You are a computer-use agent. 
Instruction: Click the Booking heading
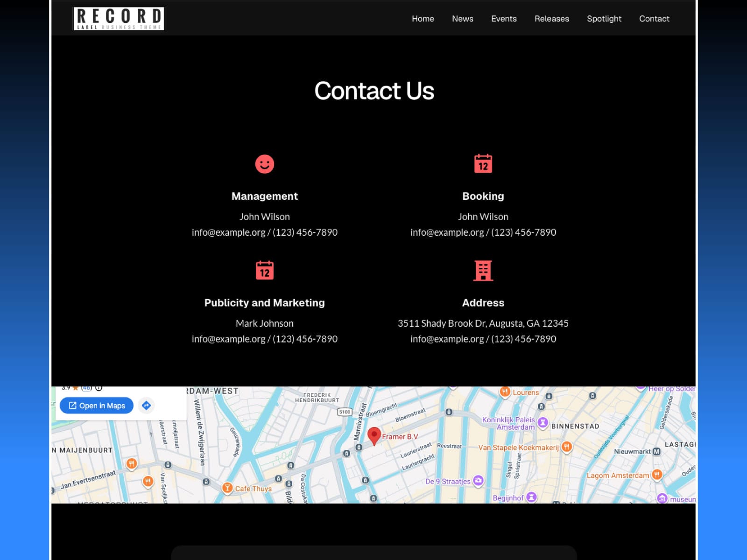pyautogui.click(x=483, y=196)
